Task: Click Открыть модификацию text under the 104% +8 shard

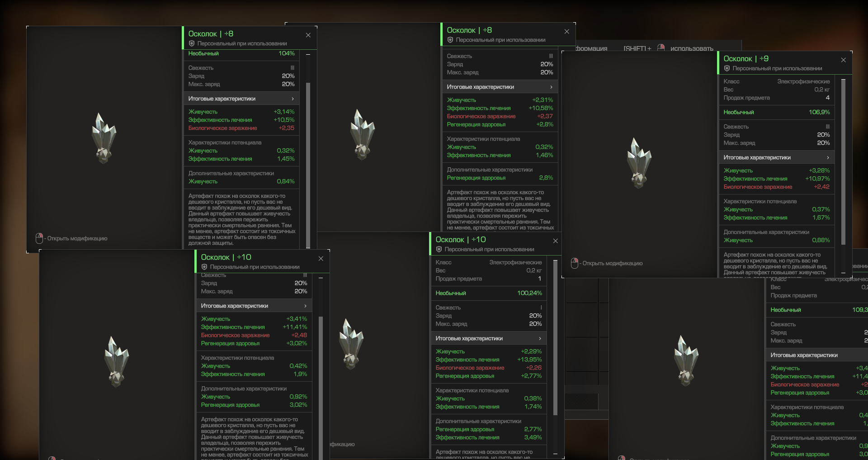Action: point(77,238)
